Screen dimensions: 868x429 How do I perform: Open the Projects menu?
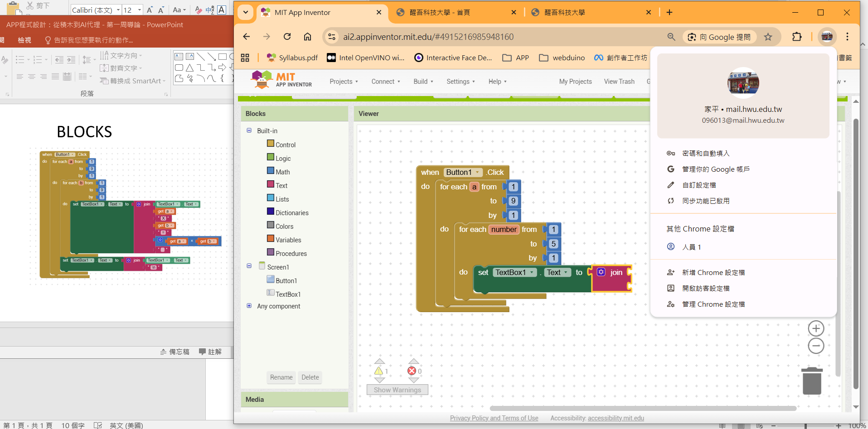[344, 82]
